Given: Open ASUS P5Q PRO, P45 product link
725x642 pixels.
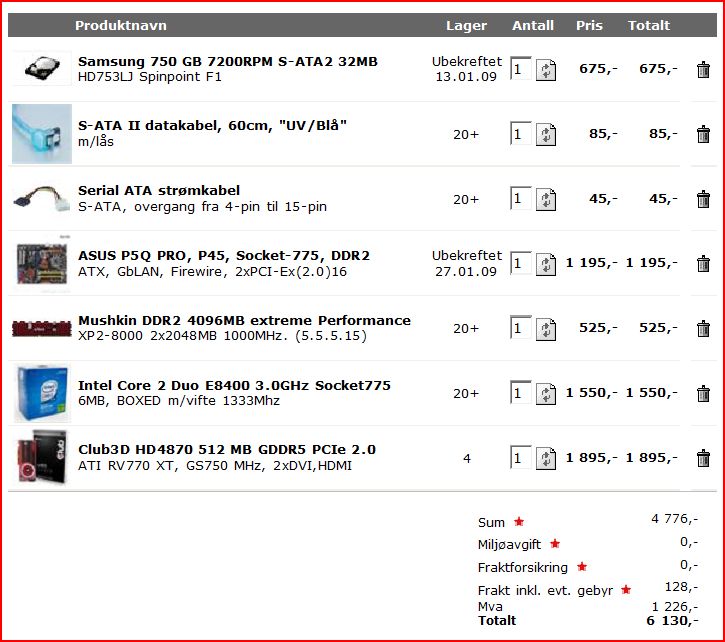Looking at the screenshot, I should click(x=224, y=256).
